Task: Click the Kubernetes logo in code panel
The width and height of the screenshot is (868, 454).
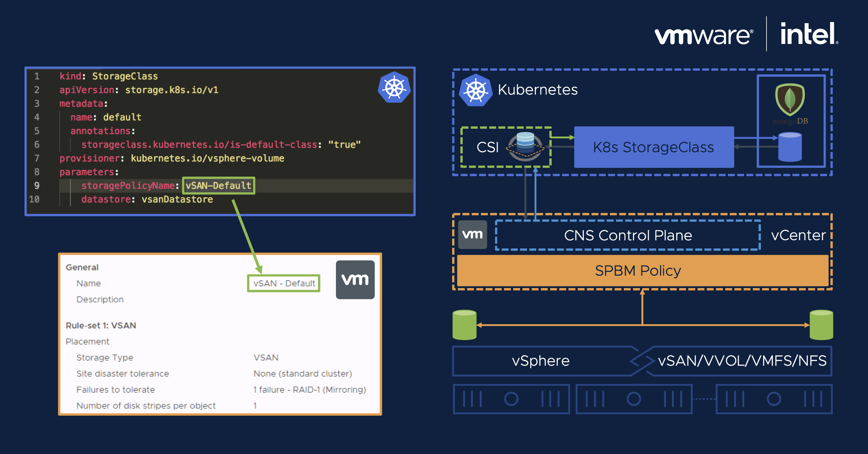Action: tap(394, 87)
